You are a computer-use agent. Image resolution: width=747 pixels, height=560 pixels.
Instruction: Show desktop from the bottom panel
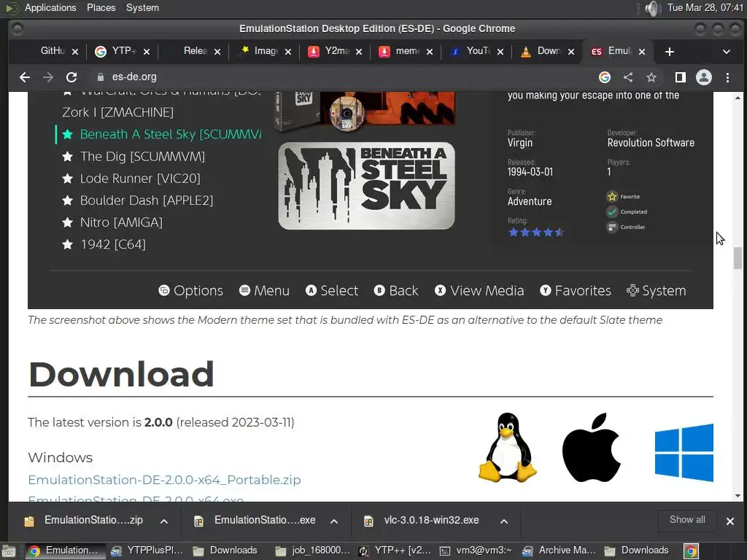click(x=9, y=551)
